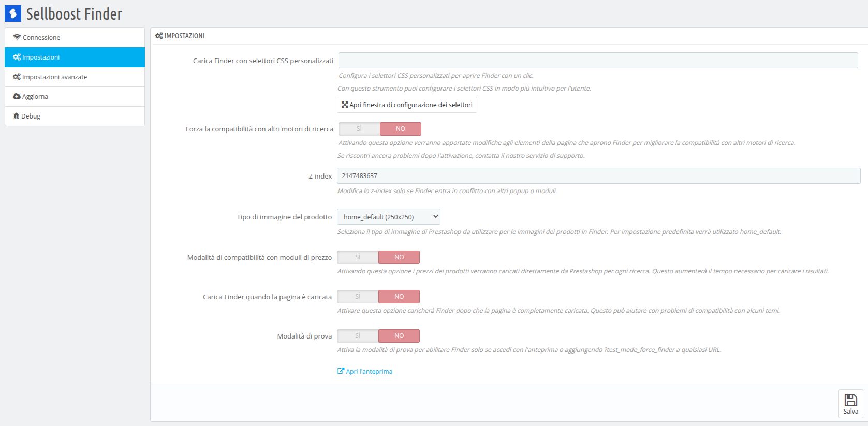Click help text beginning 'Attivando questa opzione verranno apportate'
Screen dimensions: 868x426
pyautogui.click(x=567, y=143)
